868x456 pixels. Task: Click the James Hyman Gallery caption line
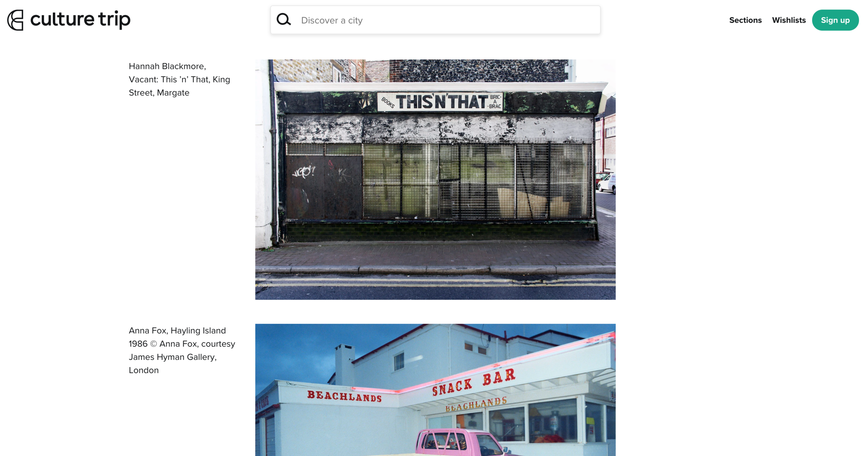point(173,357)
